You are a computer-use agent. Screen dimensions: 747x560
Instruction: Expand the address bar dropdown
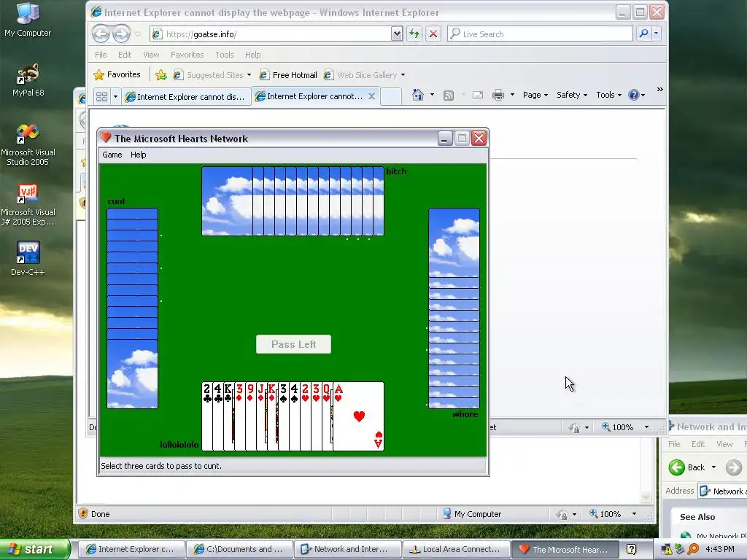396,34
